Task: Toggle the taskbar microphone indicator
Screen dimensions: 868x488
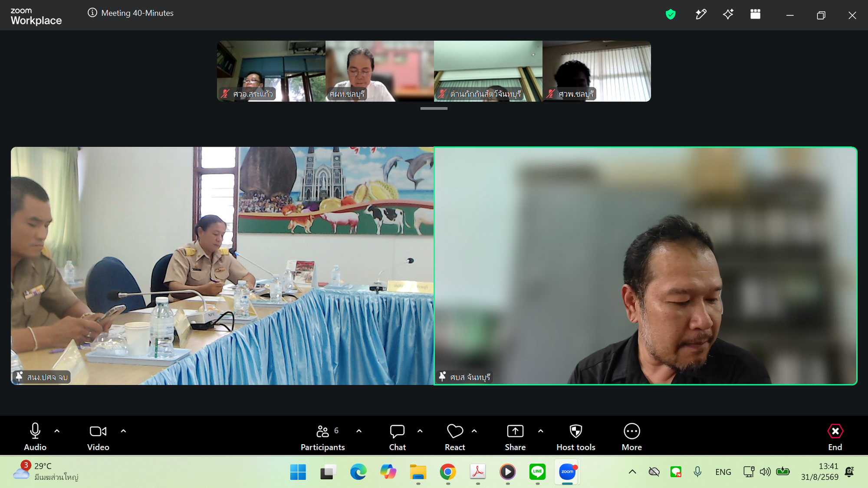Action: [x=697, y=472]
